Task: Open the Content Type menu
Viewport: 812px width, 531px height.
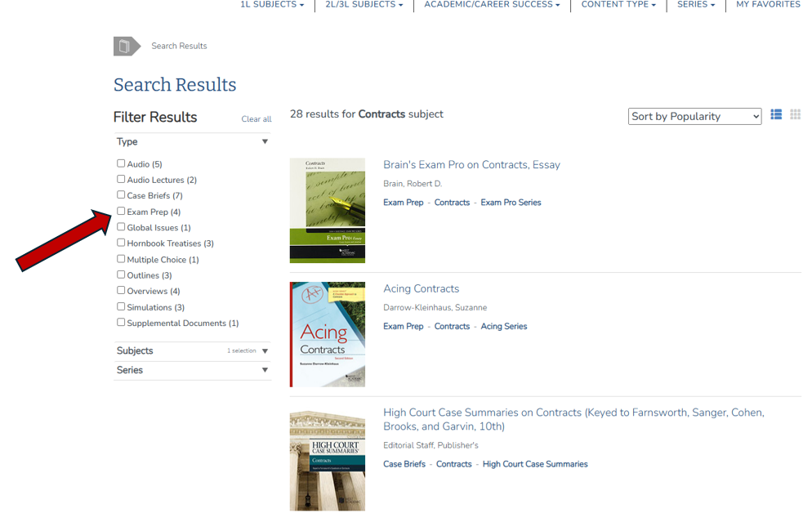Action: 618,5
